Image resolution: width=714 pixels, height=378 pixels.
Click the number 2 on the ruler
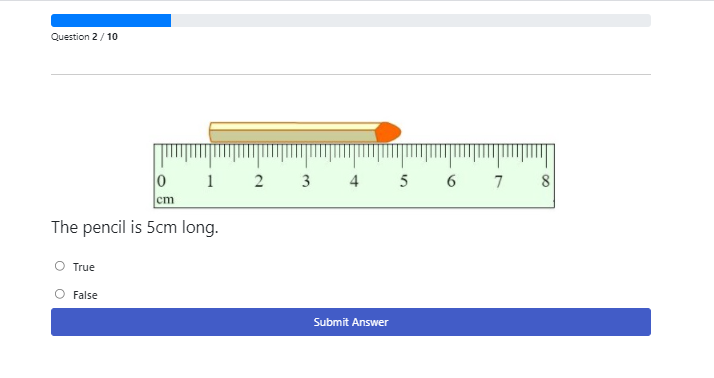(x=259, y=181)
